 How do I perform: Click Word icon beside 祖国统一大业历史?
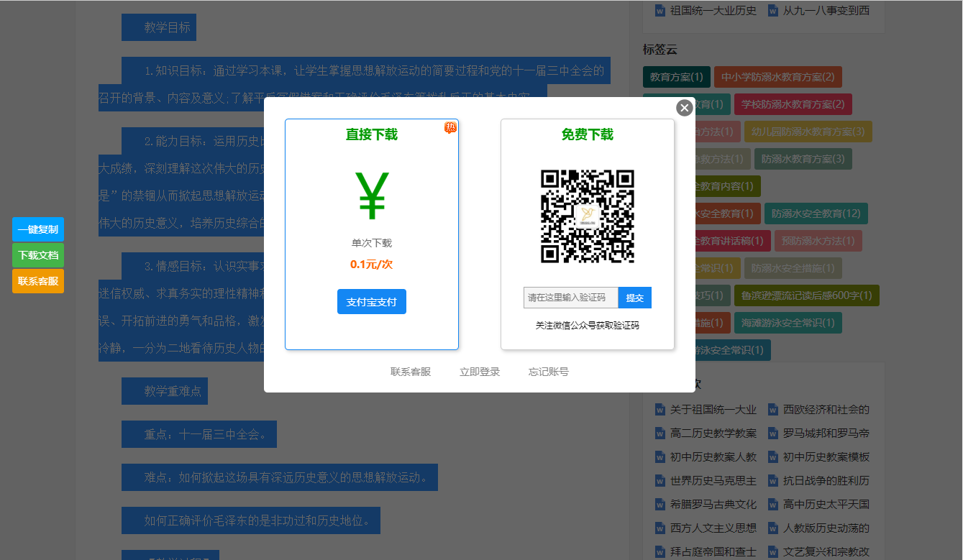pyautogui.click(x=660, y=11)
